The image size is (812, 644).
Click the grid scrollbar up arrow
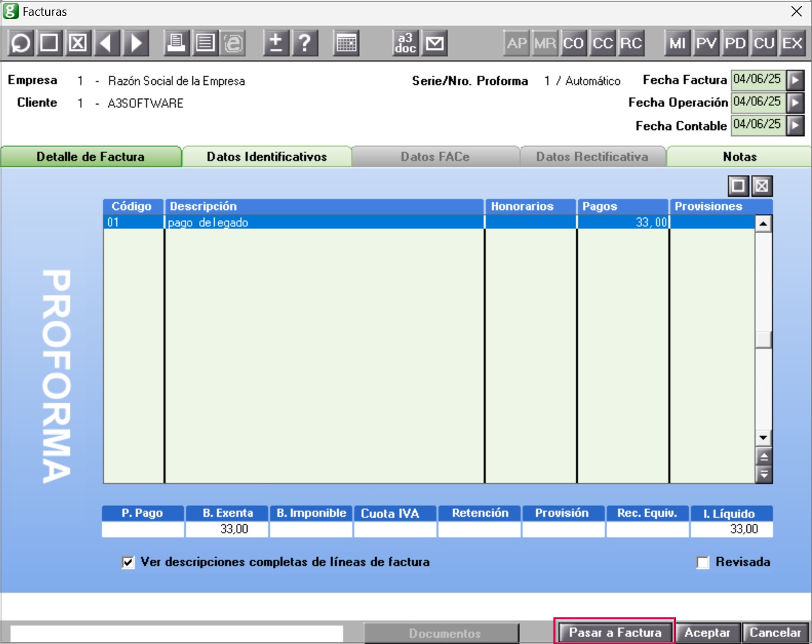(x=763, y=224)
